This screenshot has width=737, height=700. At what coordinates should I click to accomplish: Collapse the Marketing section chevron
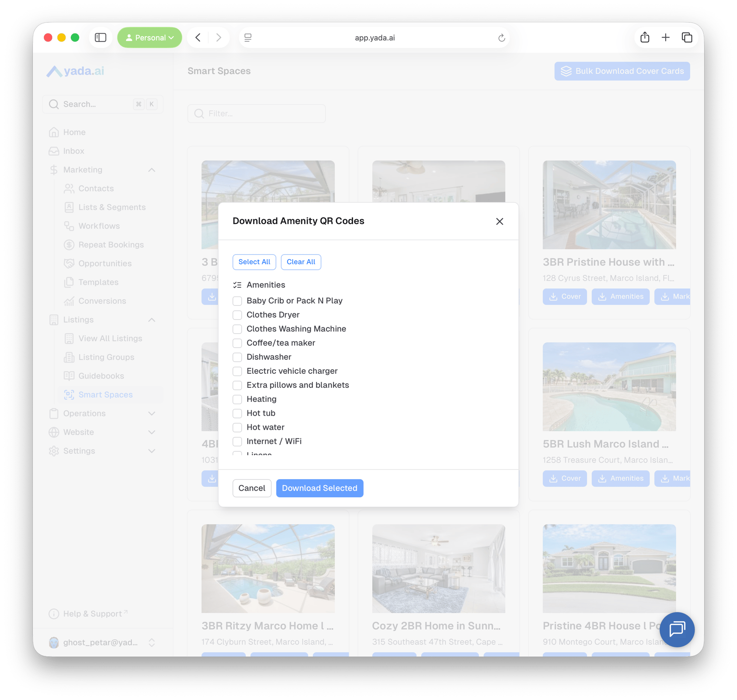coord(151,170)
